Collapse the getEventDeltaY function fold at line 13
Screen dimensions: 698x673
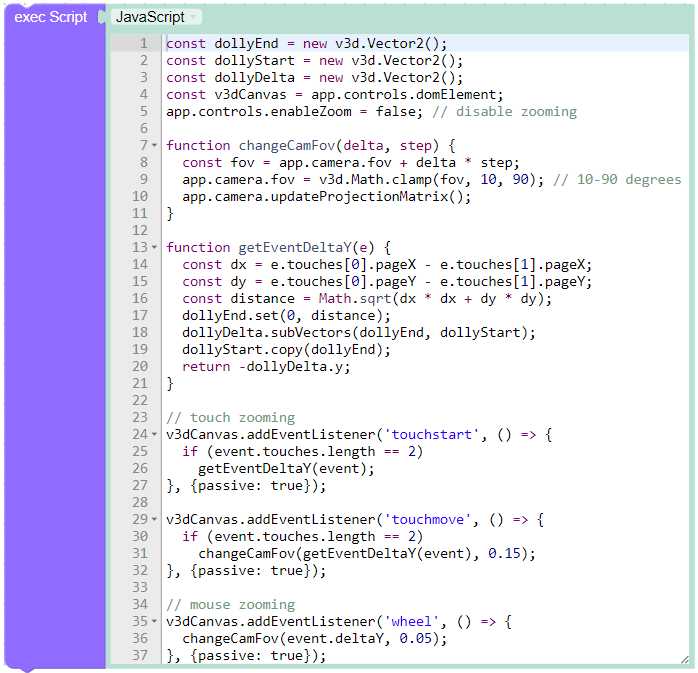[x=154, y=247]
